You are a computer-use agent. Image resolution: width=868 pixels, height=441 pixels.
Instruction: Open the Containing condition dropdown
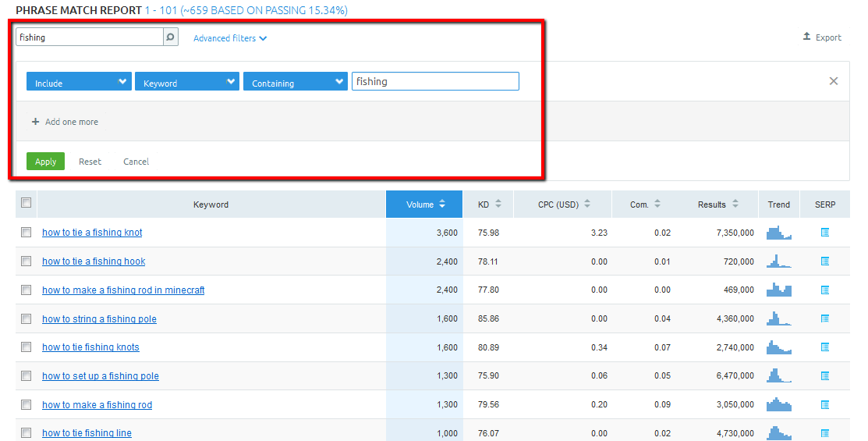[296, 81]
